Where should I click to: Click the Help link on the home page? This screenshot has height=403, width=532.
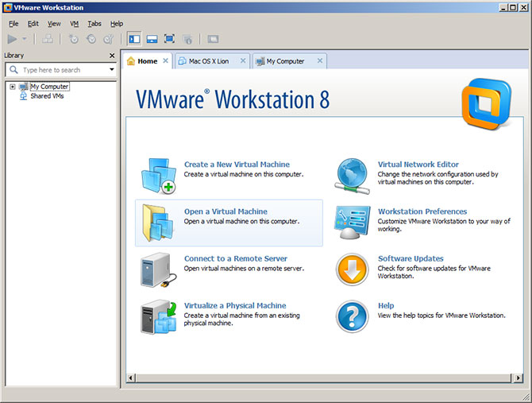click(x=386, y=305)
